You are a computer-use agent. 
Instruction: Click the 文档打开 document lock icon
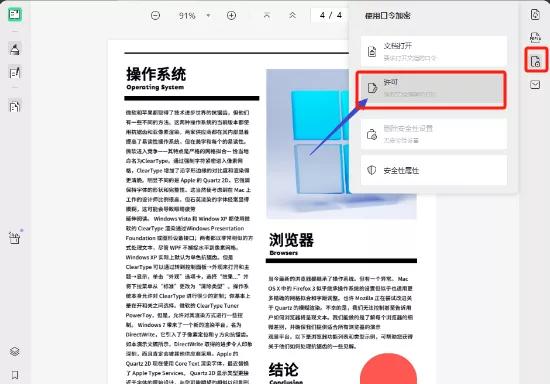(x=372, y=52)
